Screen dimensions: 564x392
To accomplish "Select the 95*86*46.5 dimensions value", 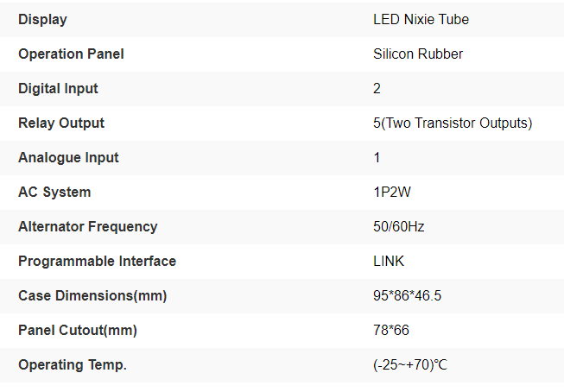I will click(407, 295).
